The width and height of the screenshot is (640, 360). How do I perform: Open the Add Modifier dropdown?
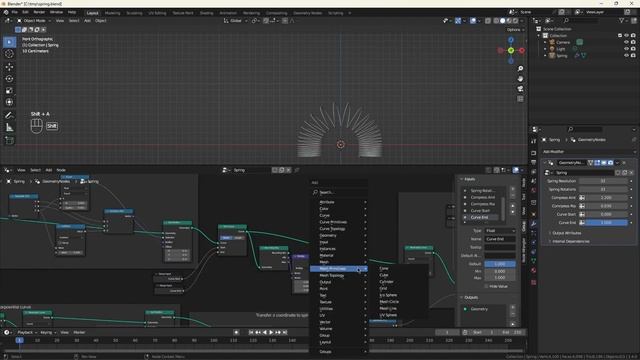click(589, 151)
